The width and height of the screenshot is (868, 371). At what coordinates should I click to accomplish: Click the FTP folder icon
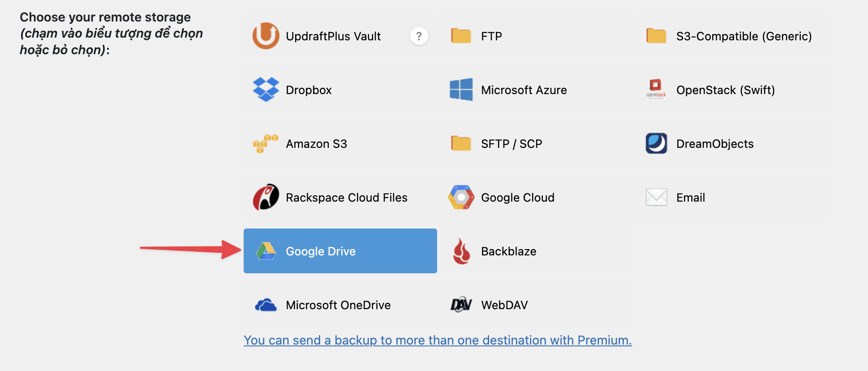pyautogui.click(x=461, y=36)
